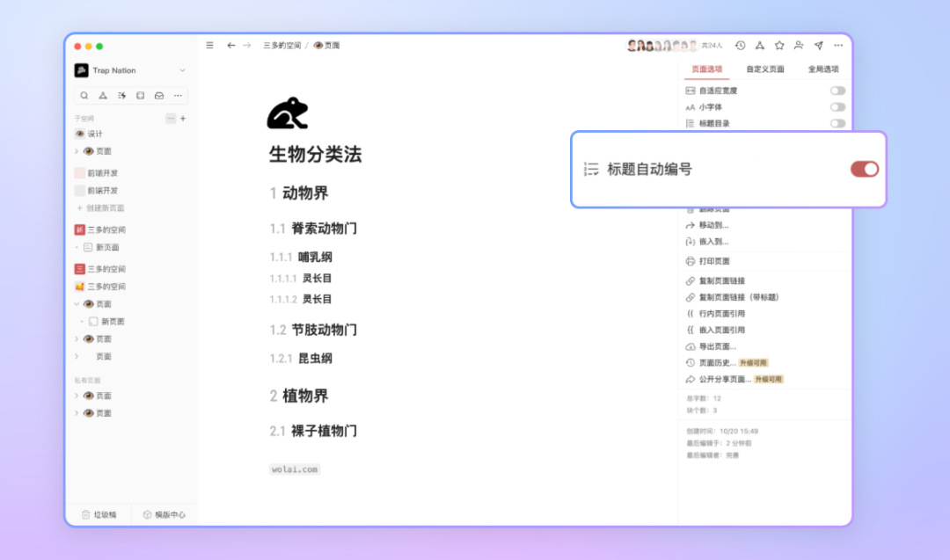This screenshot has width=950, height=560.
Task: Click the page title 生物分类法
Action: pos(315,155)
